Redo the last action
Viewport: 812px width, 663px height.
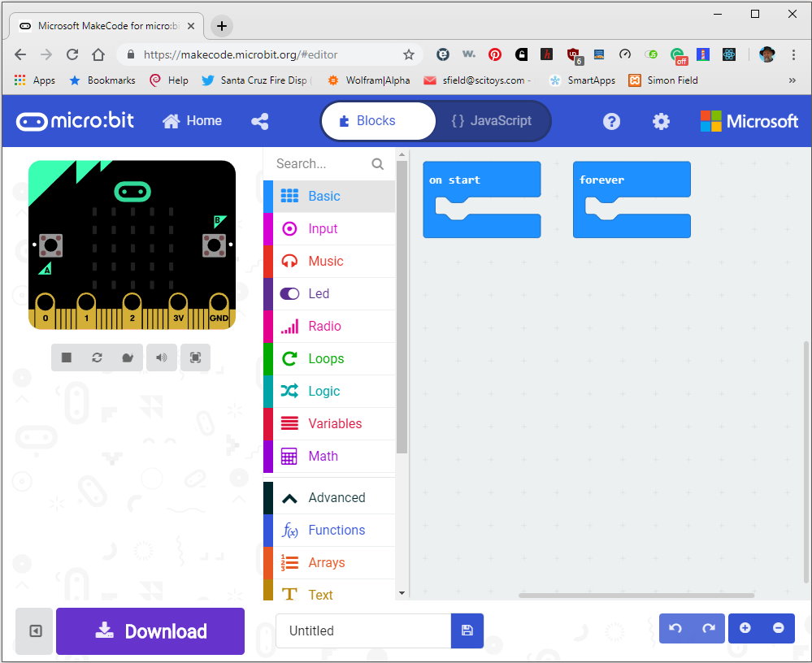click(x=709, y=628)
